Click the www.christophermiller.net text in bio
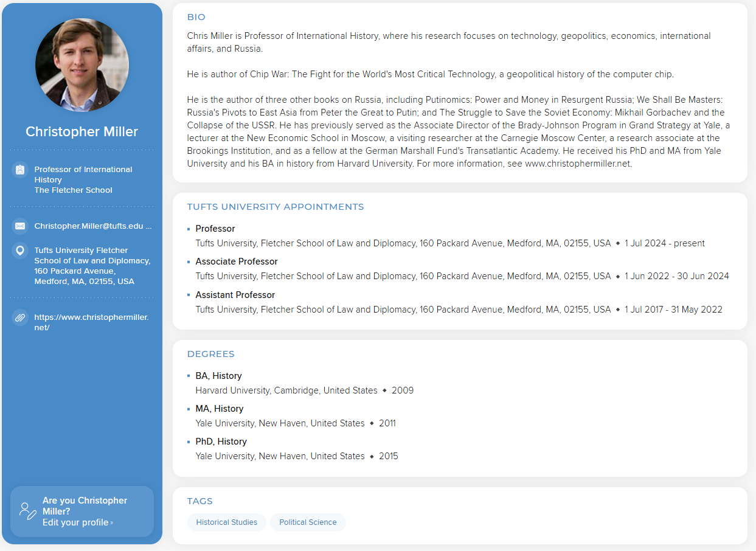The height and width of the screenshot is (551, 756). click(x=577, y=164)
